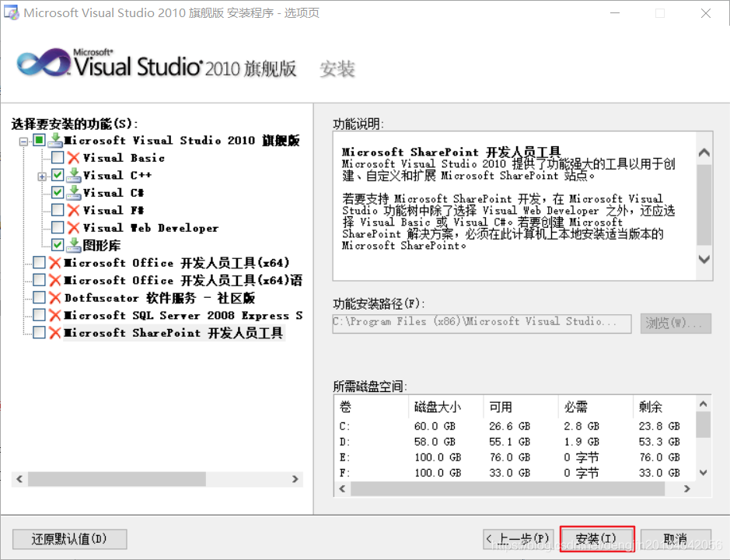Click red X icon beside Visual Web Developer
730x560 pixels.
(73, 228)
